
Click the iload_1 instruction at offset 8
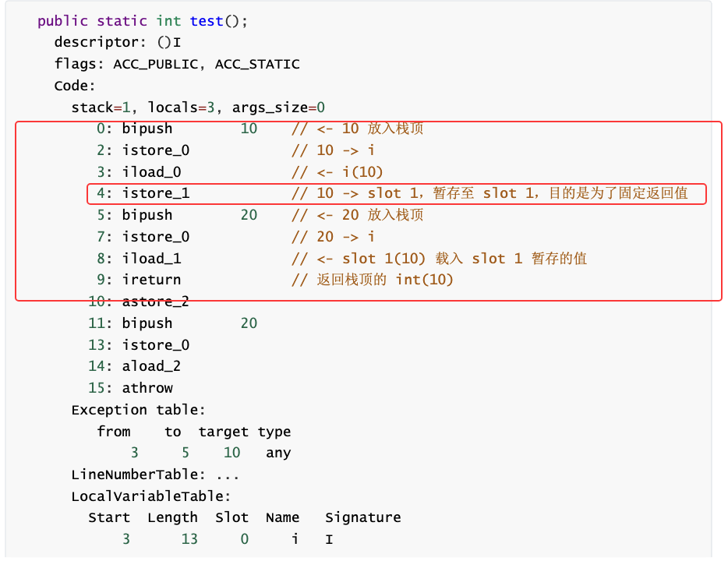(x=151, y=258)
